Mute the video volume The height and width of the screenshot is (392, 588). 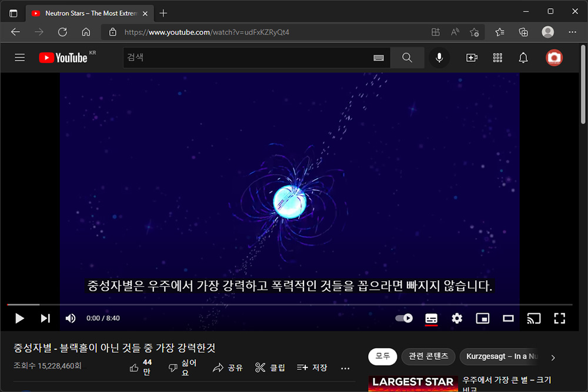click(x=71, y=318)
